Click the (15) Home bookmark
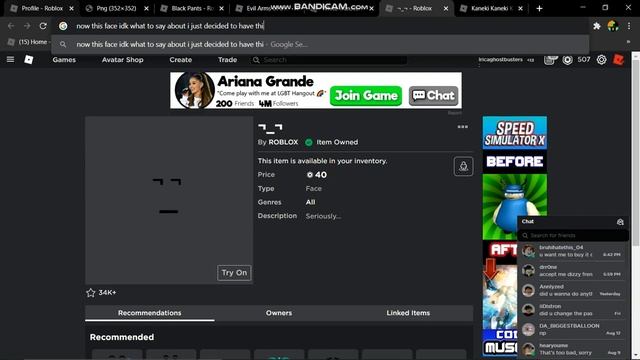This screenshot has width=640, height=360. (x=28, y=42)
